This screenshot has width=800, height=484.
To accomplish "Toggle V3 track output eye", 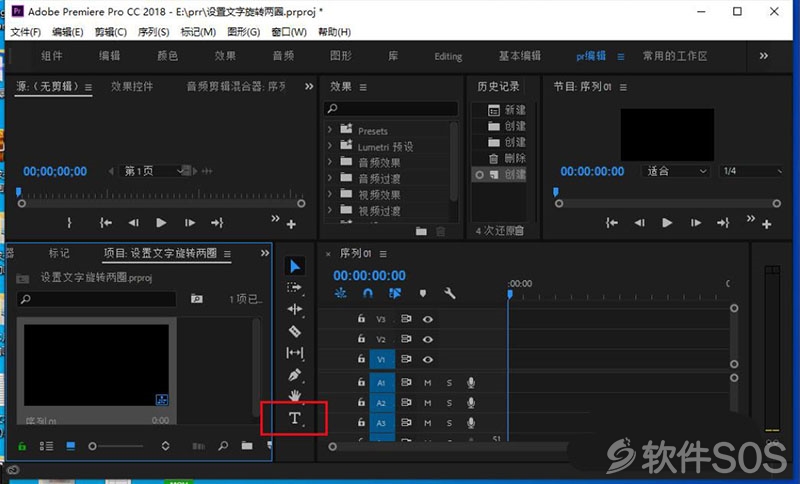I will coord(428,319).
